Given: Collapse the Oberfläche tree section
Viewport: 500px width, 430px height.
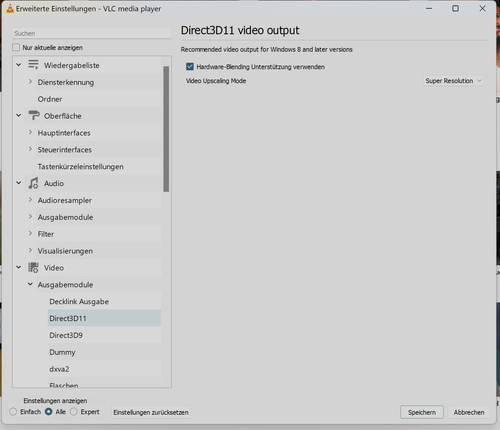Looking at the screenshot, I should click(19, 115).
